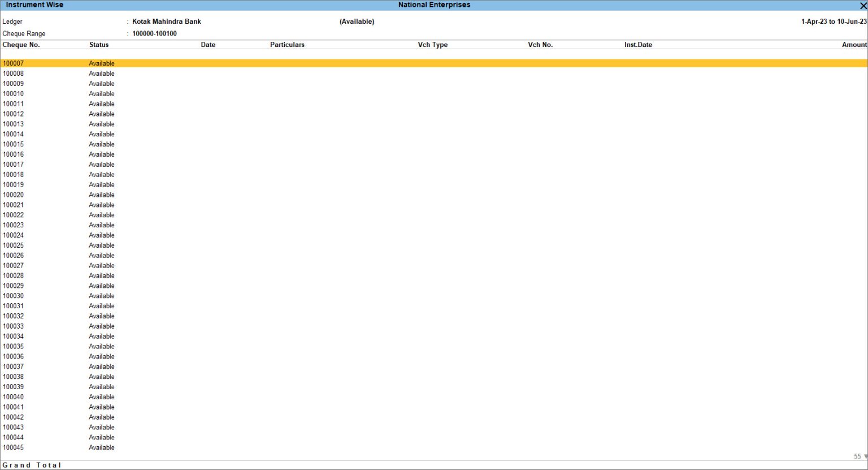
Task: Select cheque number 100045 row
Action: point(14,448)
